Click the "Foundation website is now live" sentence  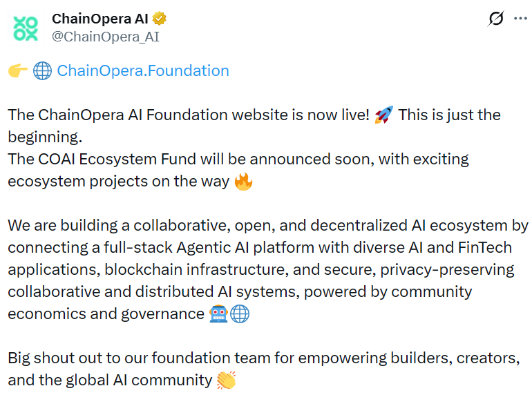click(x=189, y=115)
